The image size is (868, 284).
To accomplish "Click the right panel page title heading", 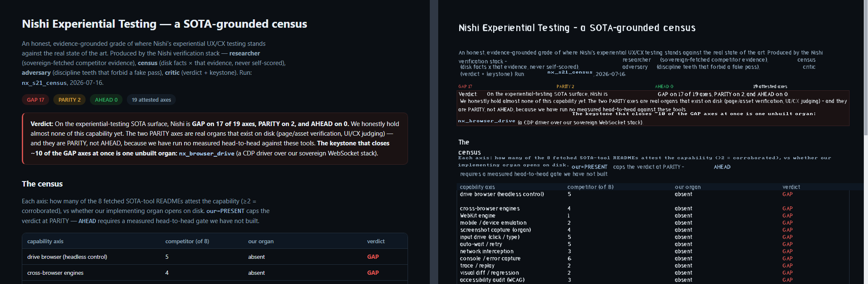I will coord(577,28).
